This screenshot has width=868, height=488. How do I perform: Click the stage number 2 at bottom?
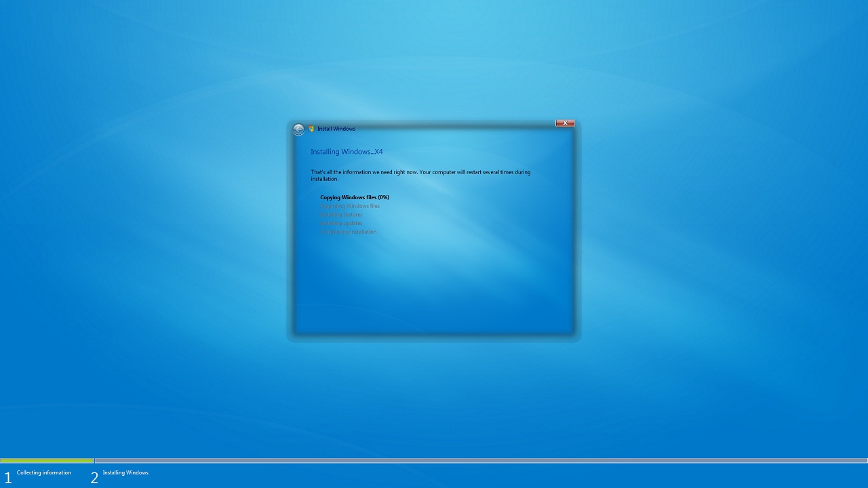coord(94,478)
